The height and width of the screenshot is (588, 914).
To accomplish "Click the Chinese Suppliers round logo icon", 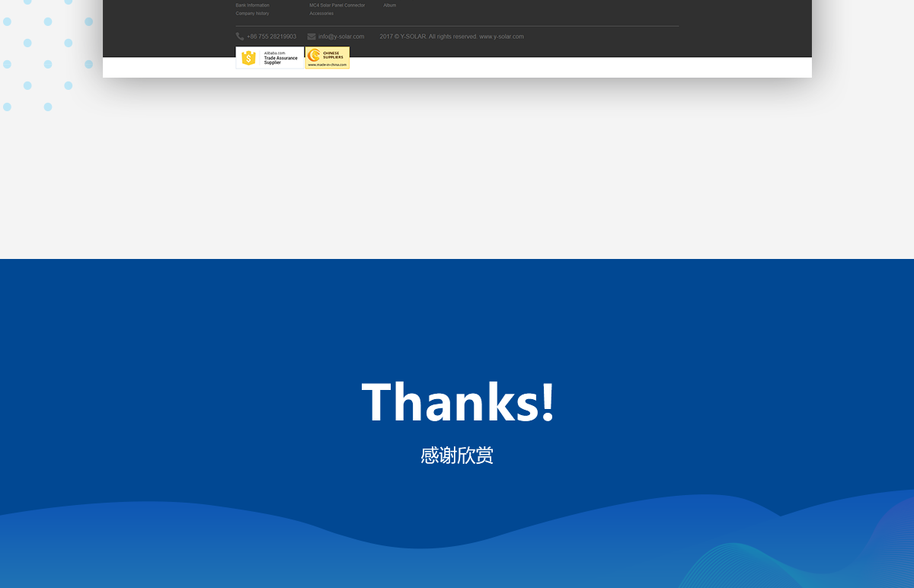I will [314, 56].
